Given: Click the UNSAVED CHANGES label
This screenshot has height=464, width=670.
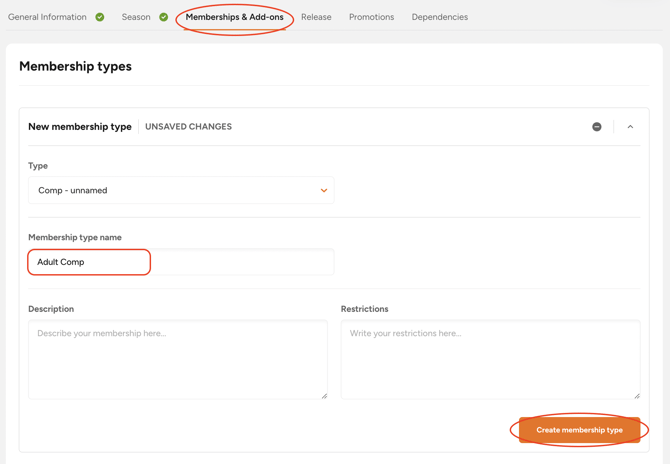Looking at the screenshot, I should [x=188, y=126].
